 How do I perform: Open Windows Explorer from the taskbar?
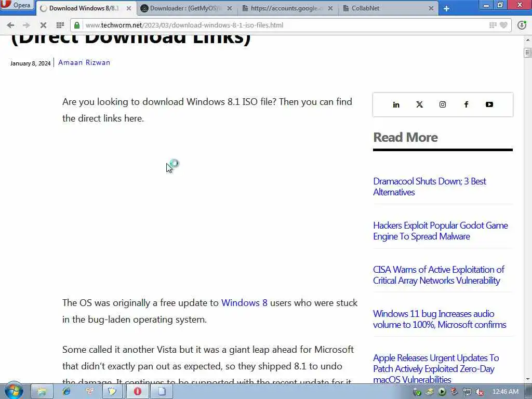coord(42,392)
